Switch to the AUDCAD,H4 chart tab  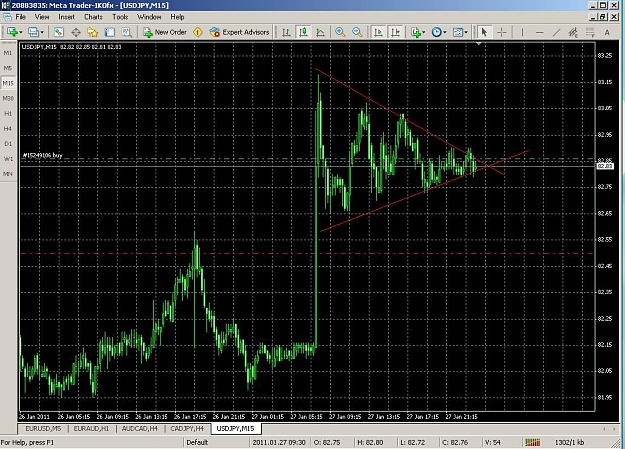[140, 429]
